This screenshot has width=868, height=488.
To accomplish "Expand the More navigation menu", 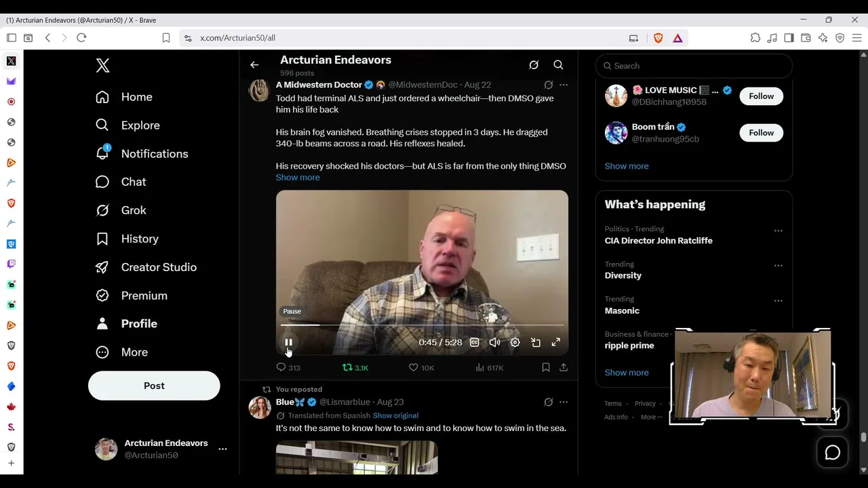I will [x=122, y=352].
